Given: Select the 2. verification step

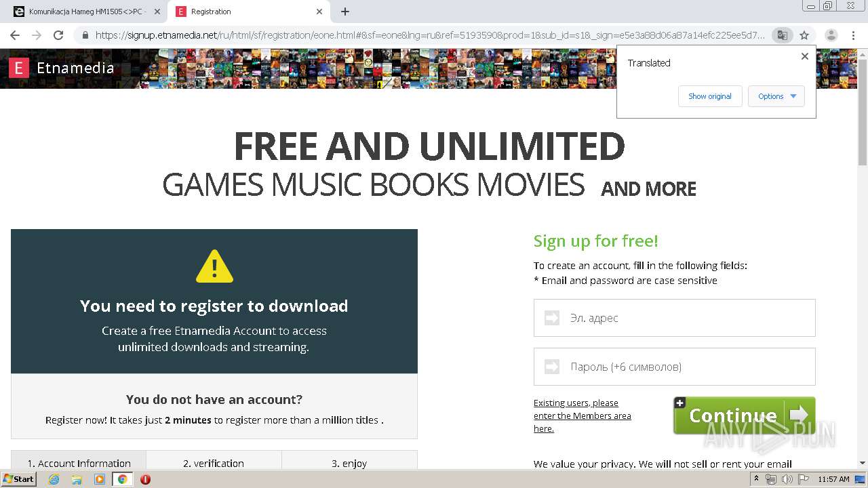Looking at the screenshot, I should tap(214, 460).
